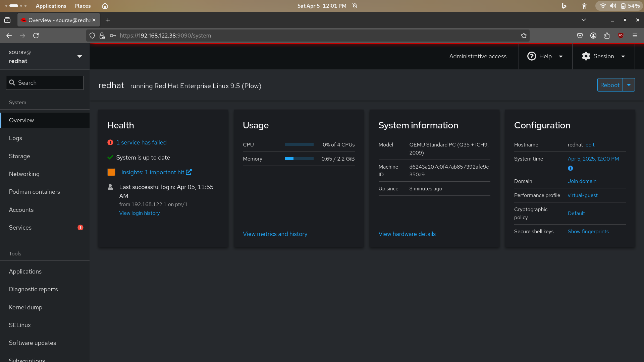Viewport: 644px width, 362px height.
Task: Bookmark this page with the star icon
Action: pos(524,36)
